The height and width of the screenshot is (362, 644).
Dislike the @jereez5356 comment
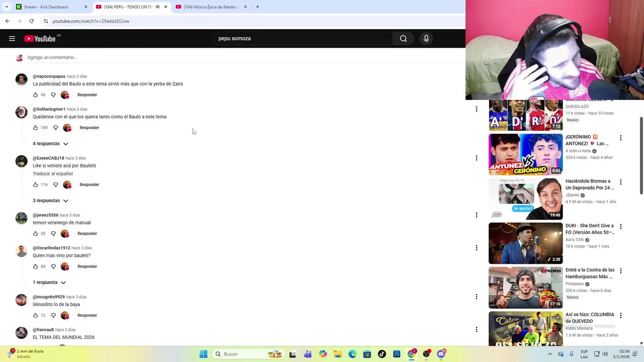point(53,234)
